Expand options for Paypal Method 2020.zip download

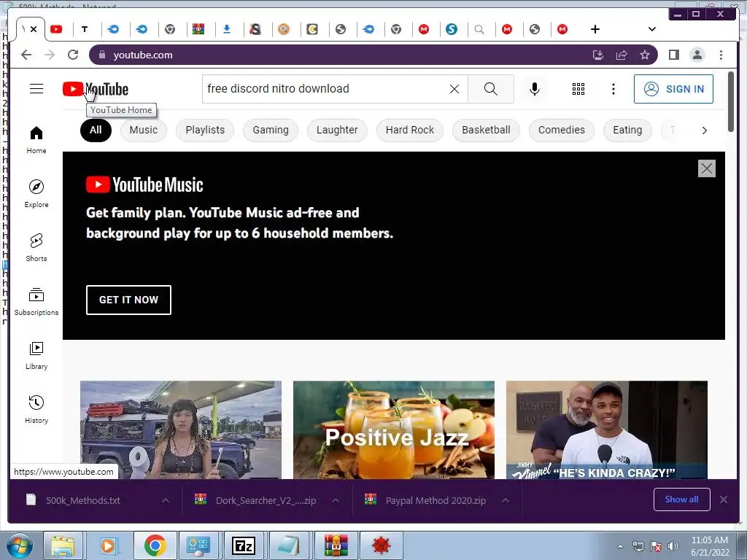coord(506,500)
